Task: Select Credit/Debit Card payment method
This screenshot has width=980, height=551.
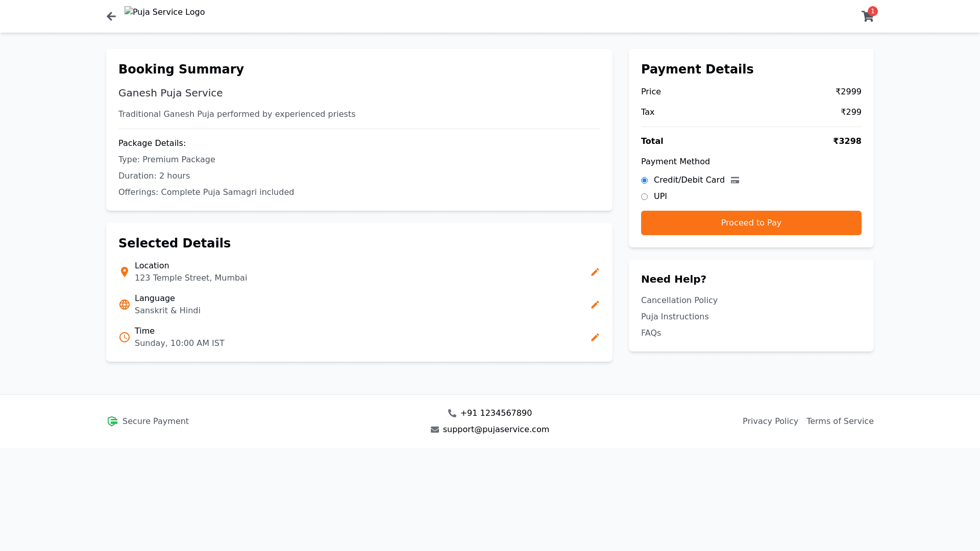Action: (x=644, y=180)
